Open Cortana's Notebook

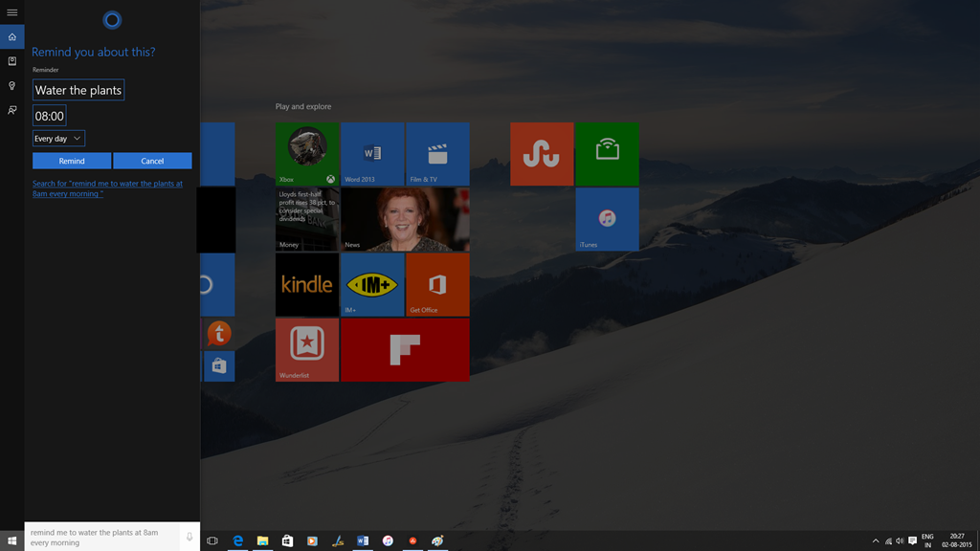11,61
